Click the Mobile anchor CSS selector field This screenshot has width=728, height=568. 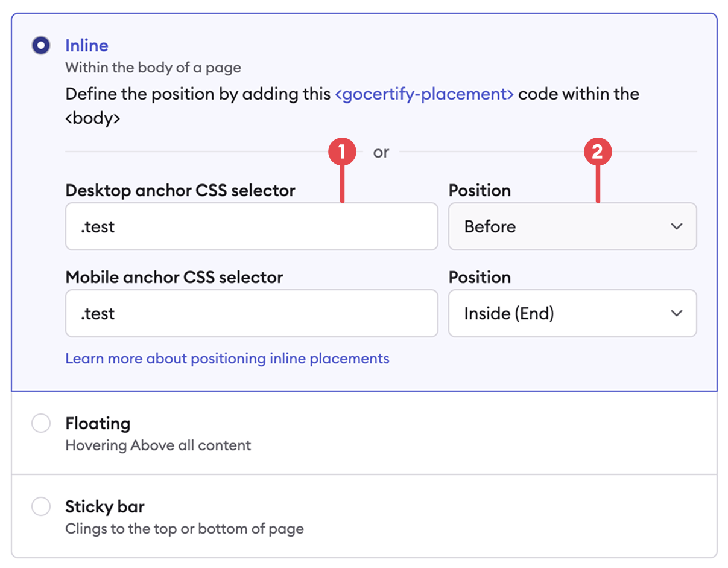point(252,313)
